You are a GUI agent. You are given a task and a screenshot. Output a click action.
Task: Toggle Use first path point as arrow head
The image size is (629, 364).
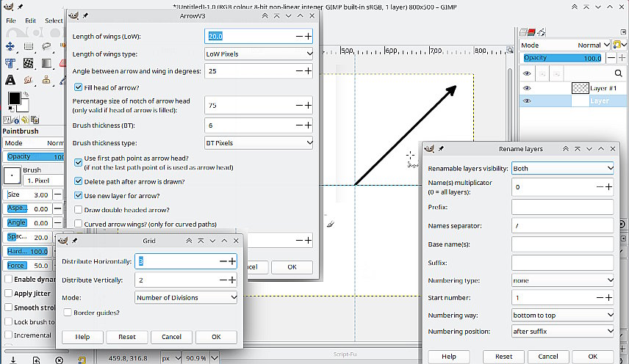tap(78, 163)
